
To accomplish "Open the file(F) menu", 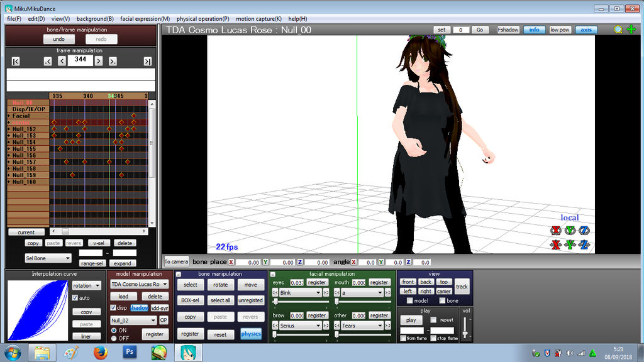I will click(x=14, y=19).
